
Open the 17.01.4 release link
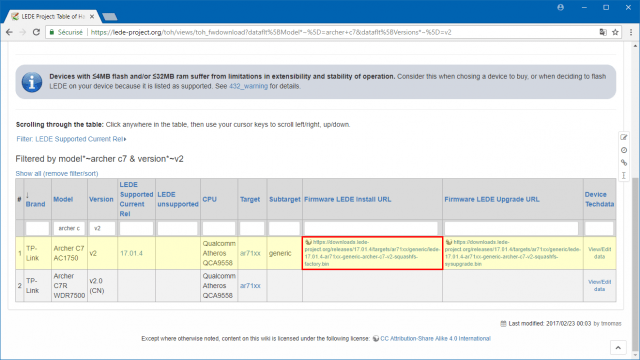coord(131,253)
